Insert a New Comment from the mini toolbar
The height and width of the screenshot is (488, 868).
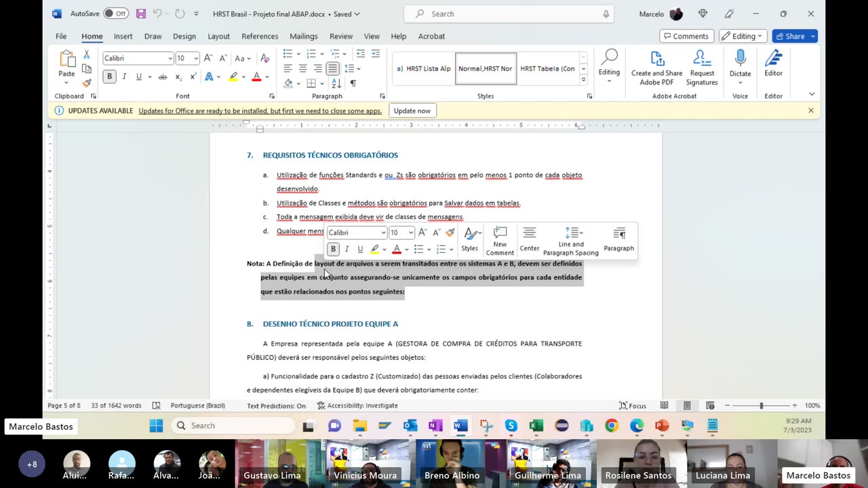click(x=500, y=241)
